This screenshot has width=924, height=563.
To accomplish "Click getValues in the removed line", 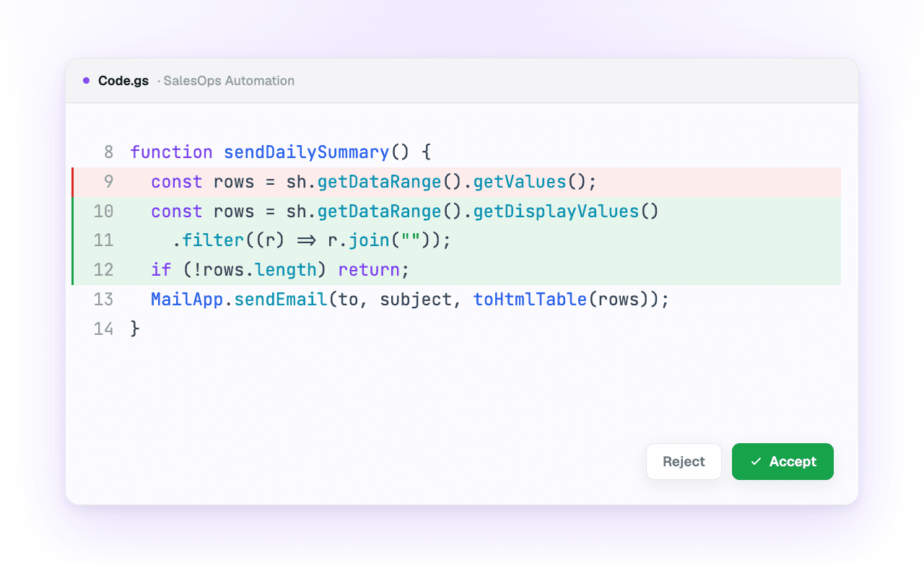I will (520, 182).
